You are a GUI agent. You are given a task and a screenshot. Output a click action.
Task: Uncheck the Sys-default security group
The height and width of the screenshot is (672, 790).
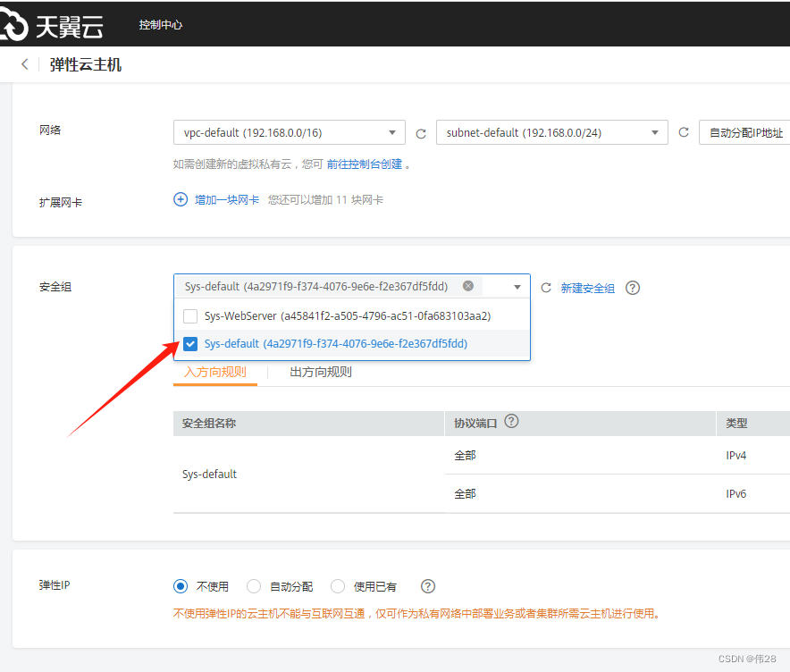click(x=190, y=344)
